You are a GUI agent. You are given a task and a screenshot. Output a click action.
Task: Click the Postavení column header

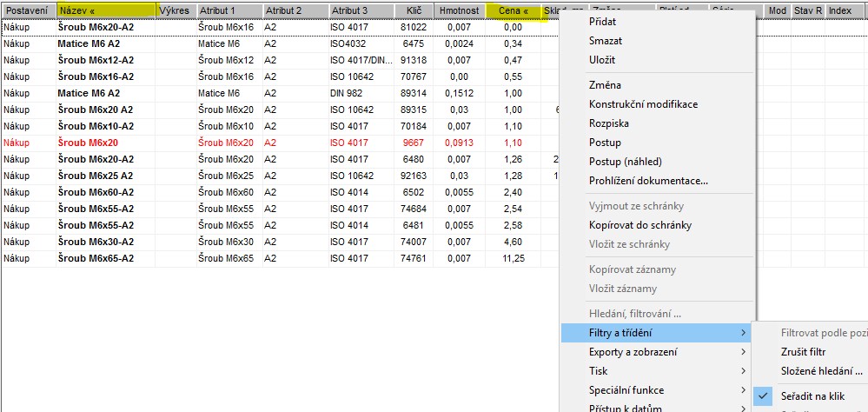[27, 10]
